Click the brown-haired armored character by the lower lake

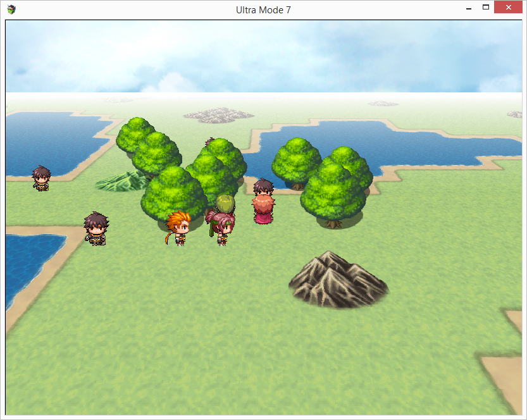pyautogui.click(x=96, y=228)
